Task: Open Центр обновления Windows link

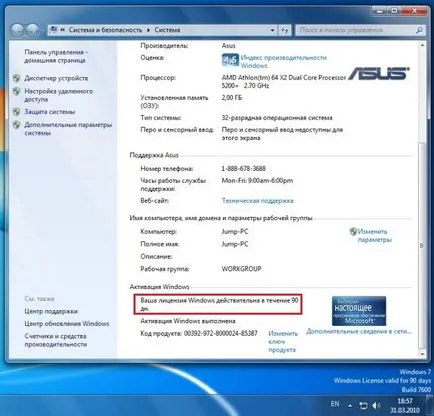Action: click(x=67, y=323)
